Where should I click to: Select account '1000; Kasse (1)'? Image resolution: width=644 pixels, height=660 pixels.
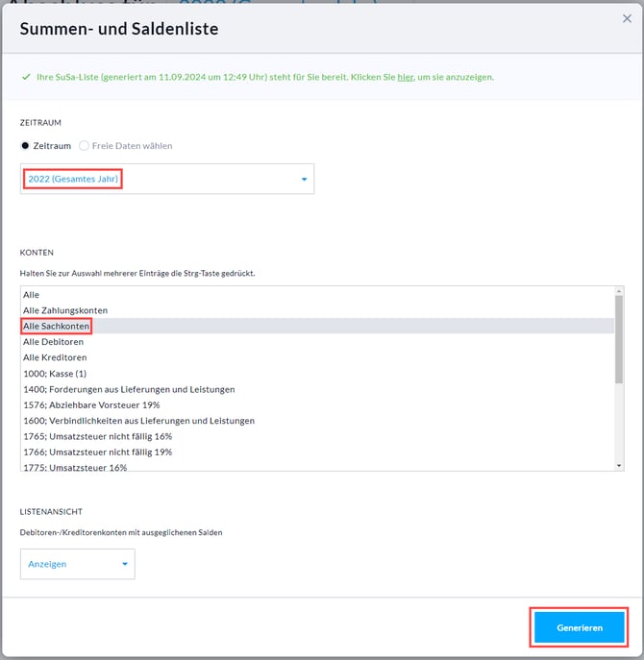(x=56, y=374)
